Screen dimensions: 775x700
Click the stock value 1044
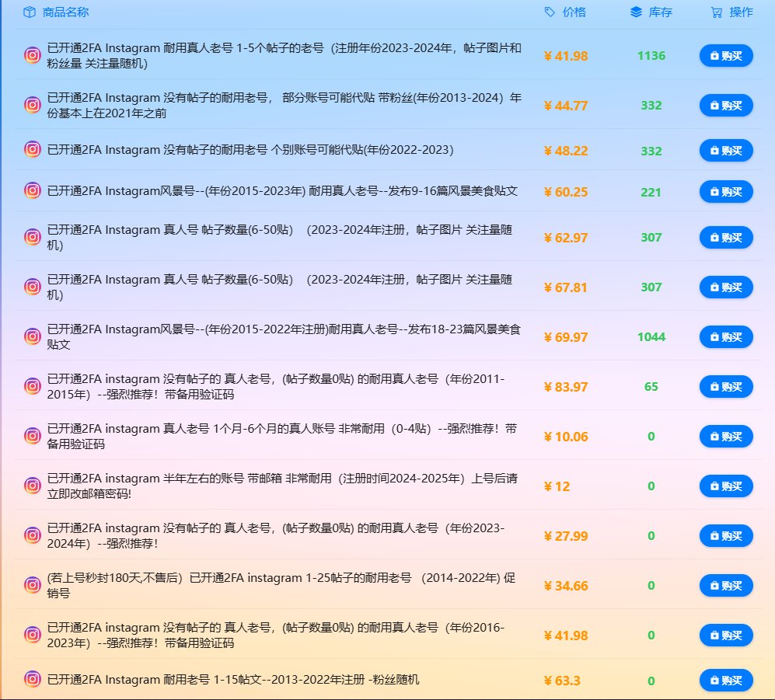[651, 337]
